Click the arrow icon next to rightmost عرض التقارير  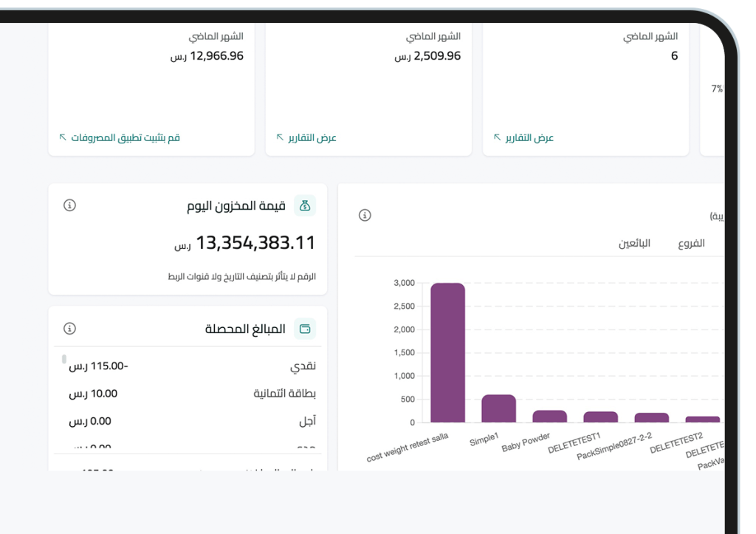tap(496, 136)
